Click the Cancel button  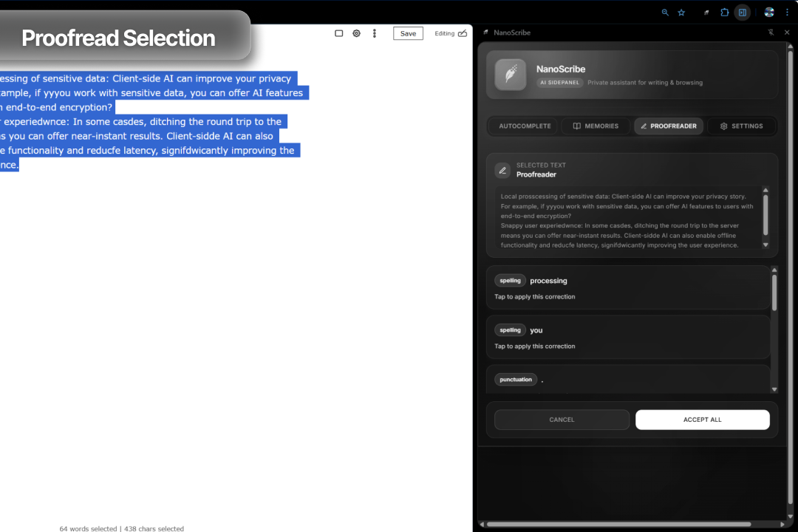click(x=562, y=420)
